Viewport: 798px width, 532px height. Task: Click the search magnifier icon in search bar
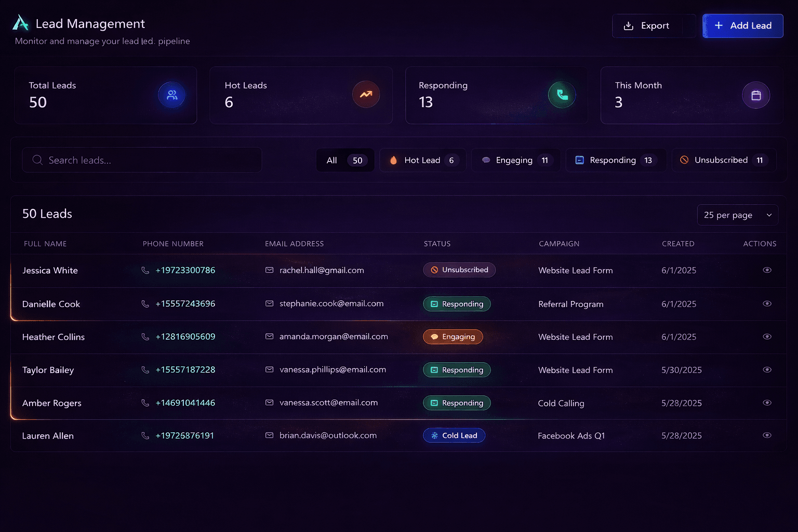coord(37,160)
